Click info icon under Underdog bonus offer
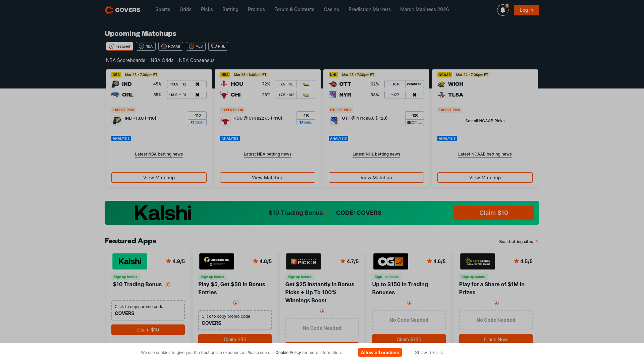 tap(236, 302)
